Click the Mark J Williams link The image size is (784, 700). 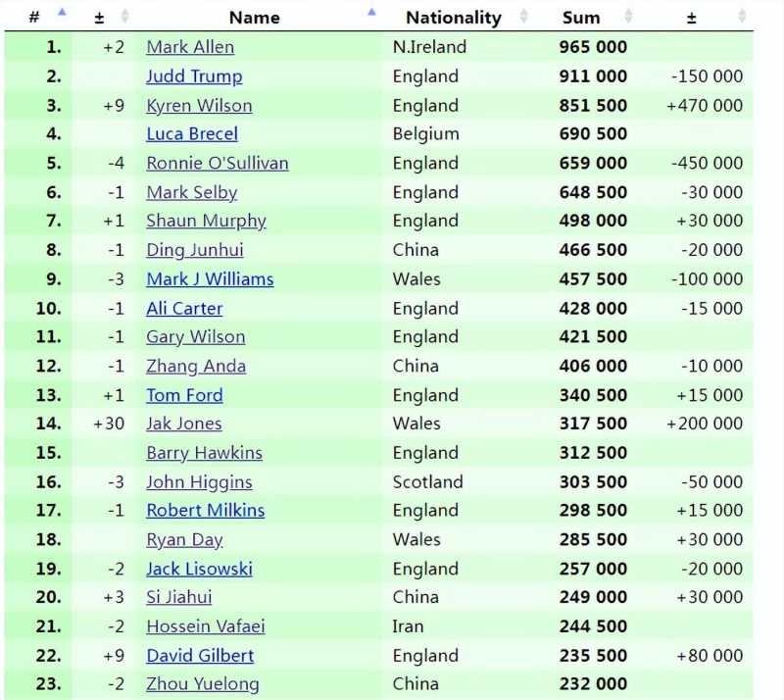(x=210, y=279)
